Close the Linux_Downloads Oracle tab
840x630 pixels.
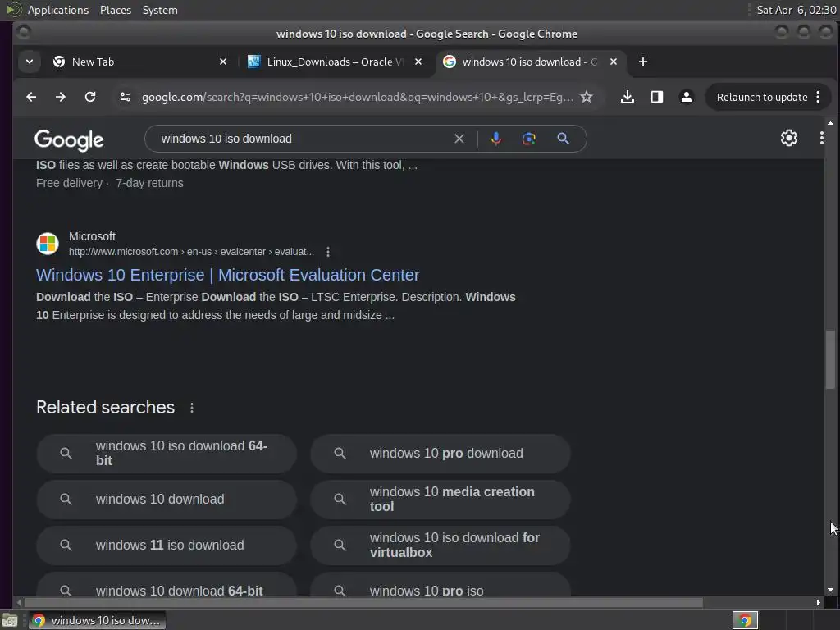418,62
